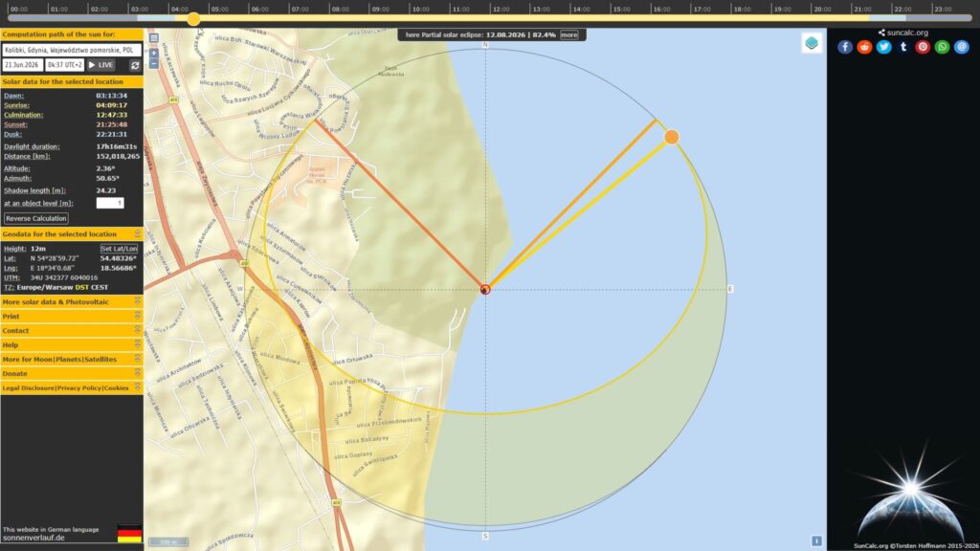Click the Dusk link
Screen dimensions: 980x551
(x=12, y=134)
